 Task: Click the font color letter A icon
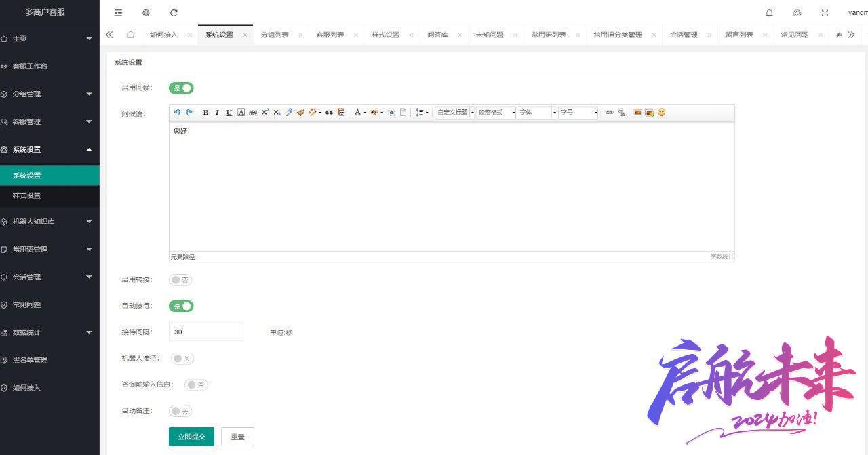(357, 113)
